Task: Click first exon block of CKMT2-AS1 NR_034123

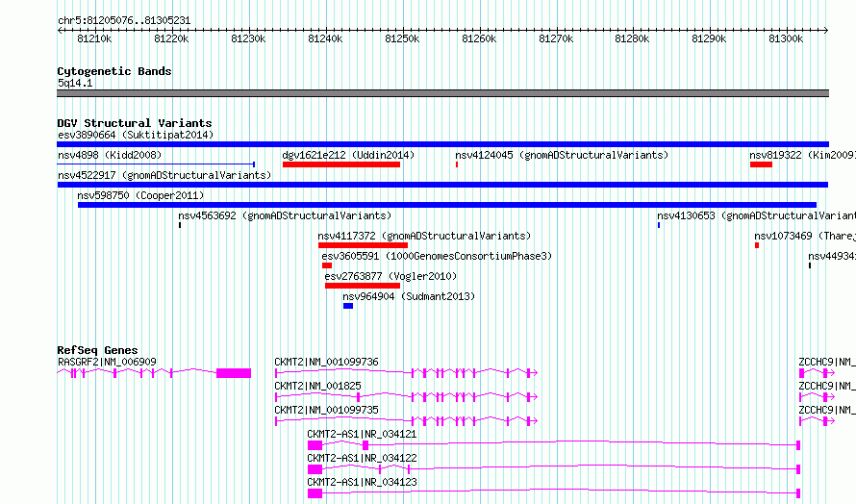Action: (x=315, y=493)
